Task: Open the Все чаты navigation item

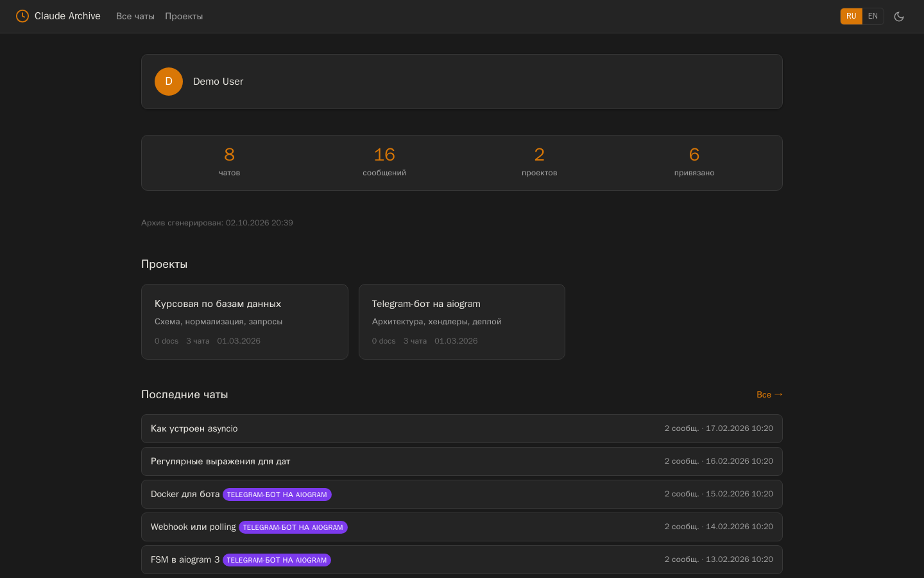Action: tap(135, 16)
